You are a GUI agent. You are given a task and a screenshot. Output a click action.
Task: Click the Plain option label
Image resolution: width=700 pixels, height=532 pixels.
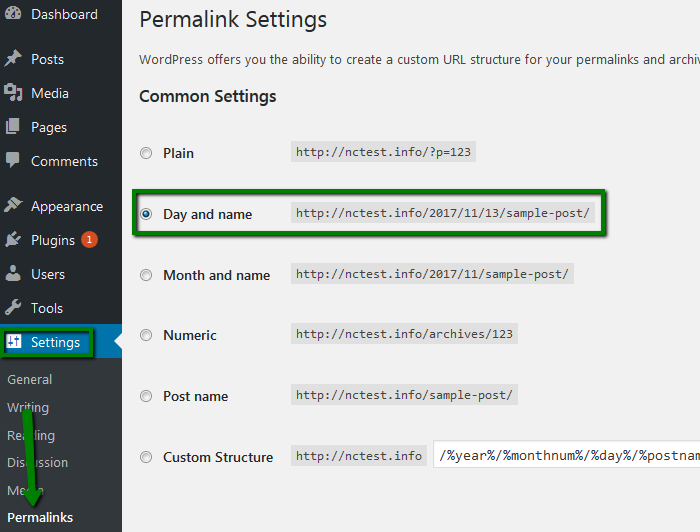click(178, 153)
